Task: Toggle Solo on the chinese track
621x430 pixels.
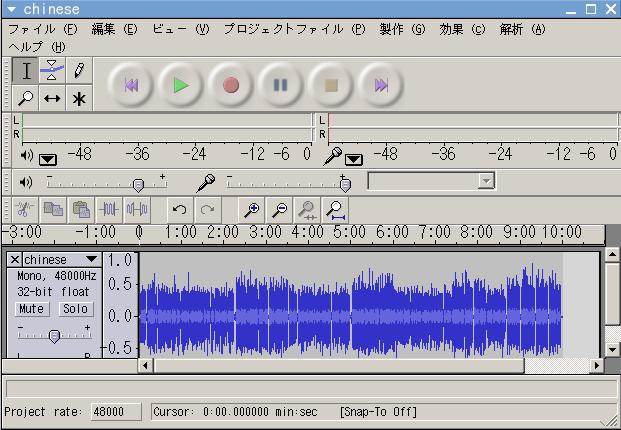Action: tap(75, 309)
